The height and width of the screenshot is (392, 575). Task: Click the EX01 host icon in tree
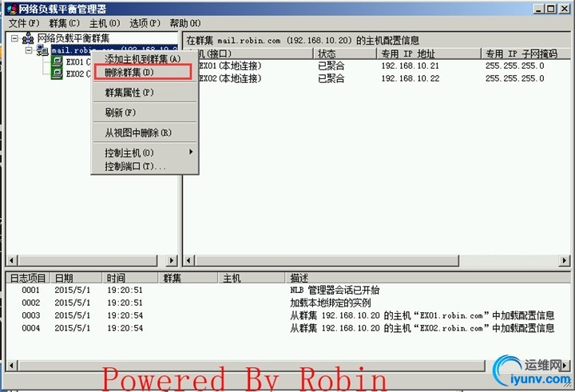click(57, 61)
